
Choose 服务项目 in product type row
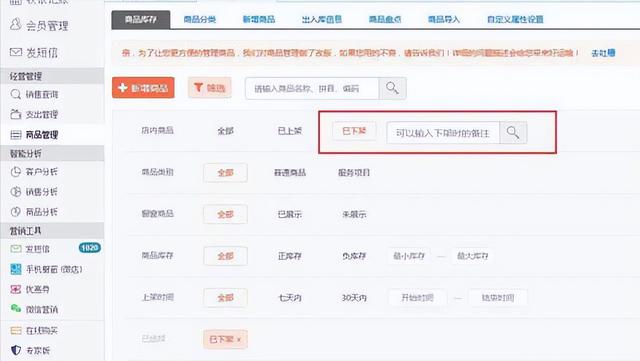coord(354,173)
